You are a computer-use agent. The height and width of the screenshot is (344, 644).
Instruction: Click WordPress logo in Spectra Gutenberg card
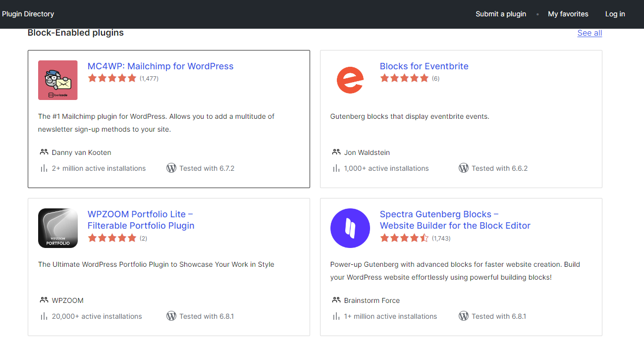click(x=464, y=316)
